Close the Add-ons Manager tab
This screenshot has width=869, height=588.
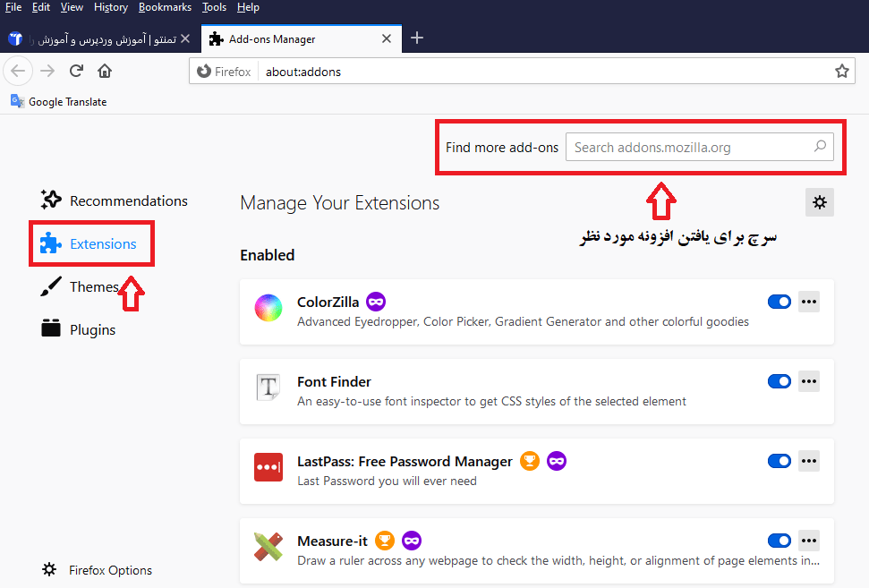point(387,38)
